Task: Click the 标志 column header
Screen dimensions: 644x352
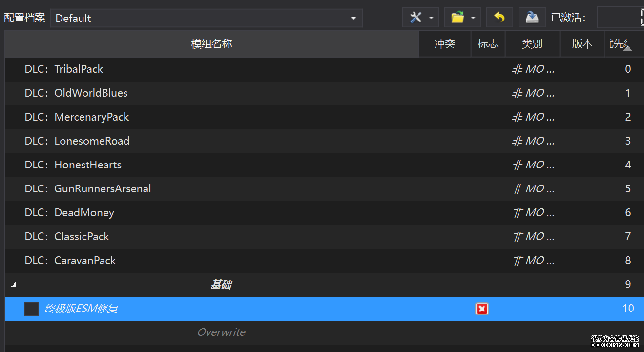Action: pos(488,44)
